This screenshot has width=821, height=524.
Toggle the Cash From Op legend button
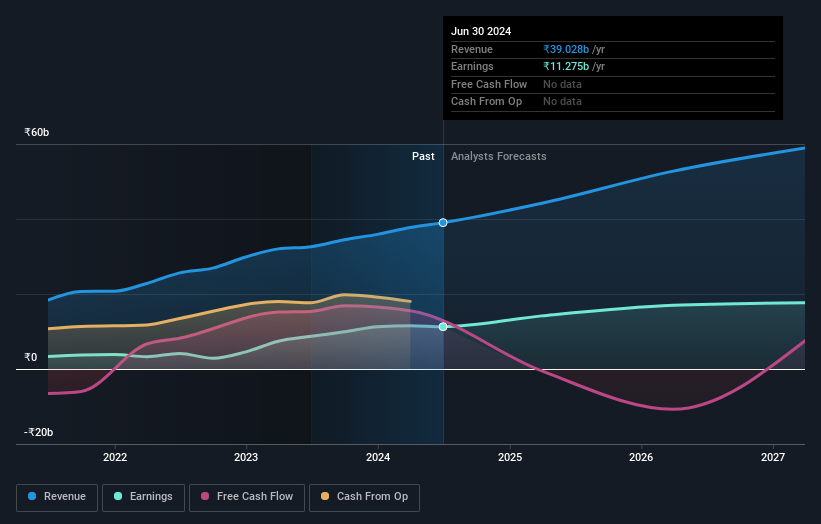(364, 497)
